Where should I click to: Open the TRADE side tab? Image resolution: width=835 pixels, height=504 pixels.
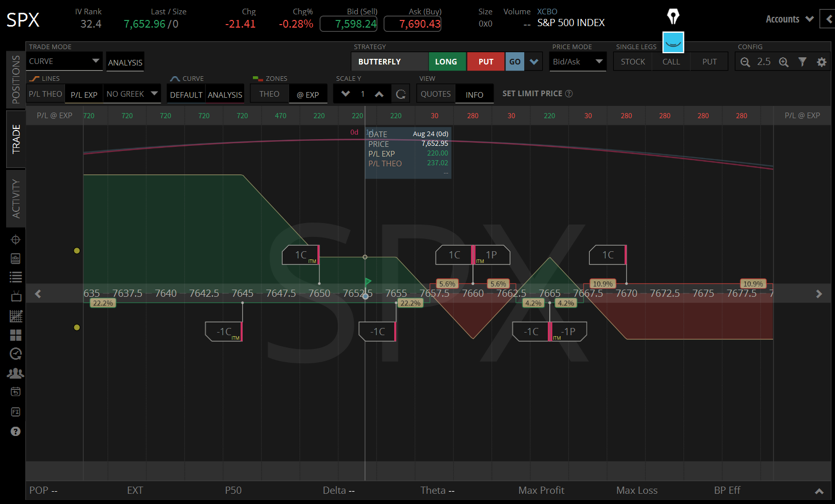click(x=16, y=139)
